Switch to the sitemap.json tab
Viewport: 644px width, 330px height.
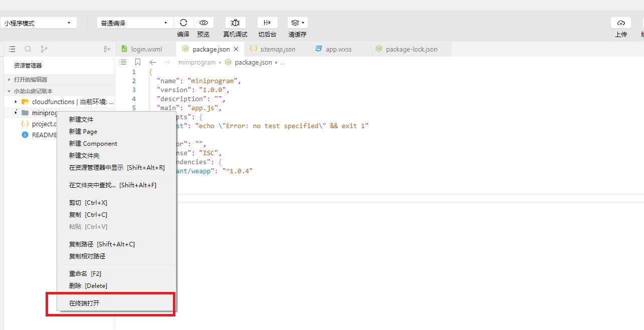coord(277,49)
